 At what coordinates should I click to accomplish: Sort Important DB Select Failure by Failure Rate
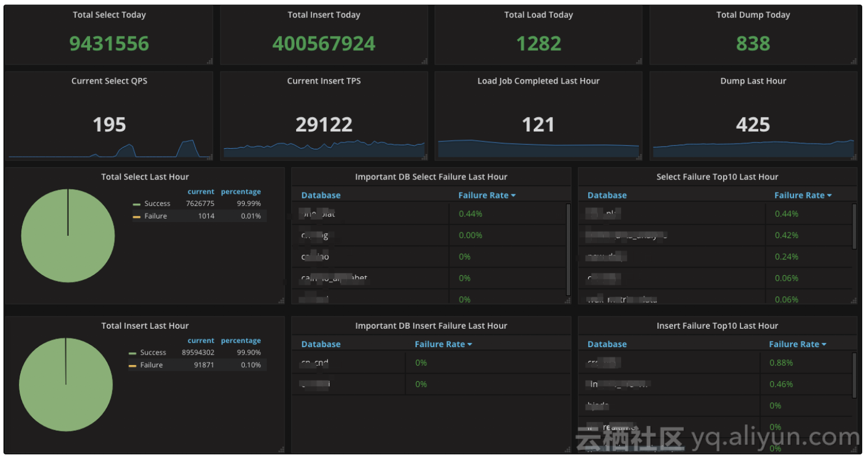click(487, 195)
